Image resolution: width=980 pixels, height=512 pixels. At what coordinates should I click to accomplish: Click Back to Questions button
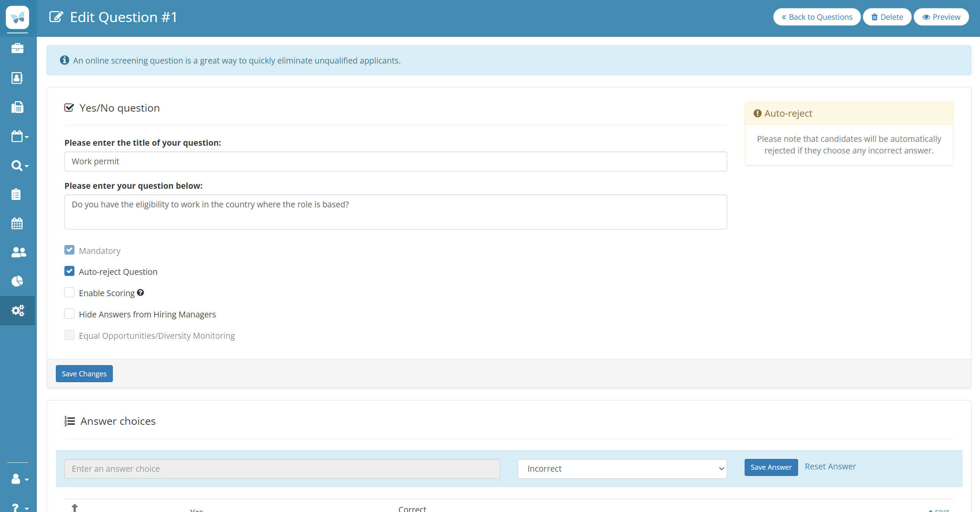click(817, 17)
